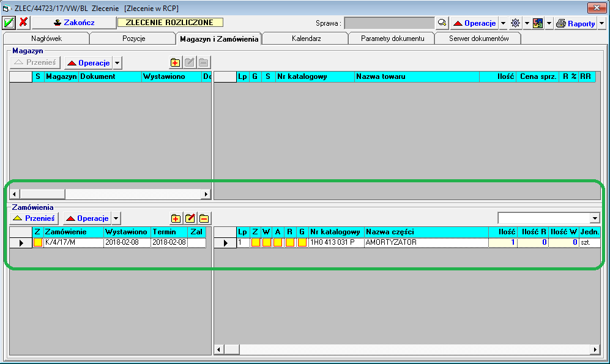Toggle Z status box of order K/4/17/M
610x364 pixels.
tap(38, 243)
